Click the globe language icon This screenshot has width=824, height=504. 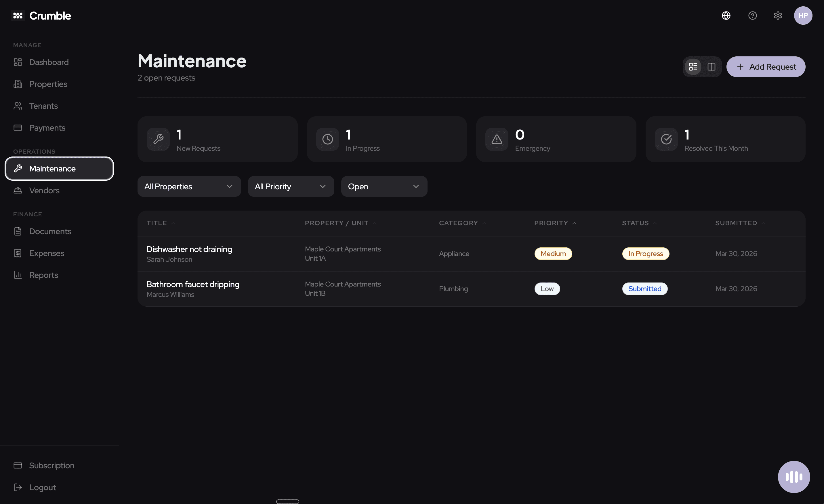coord(726,15)
